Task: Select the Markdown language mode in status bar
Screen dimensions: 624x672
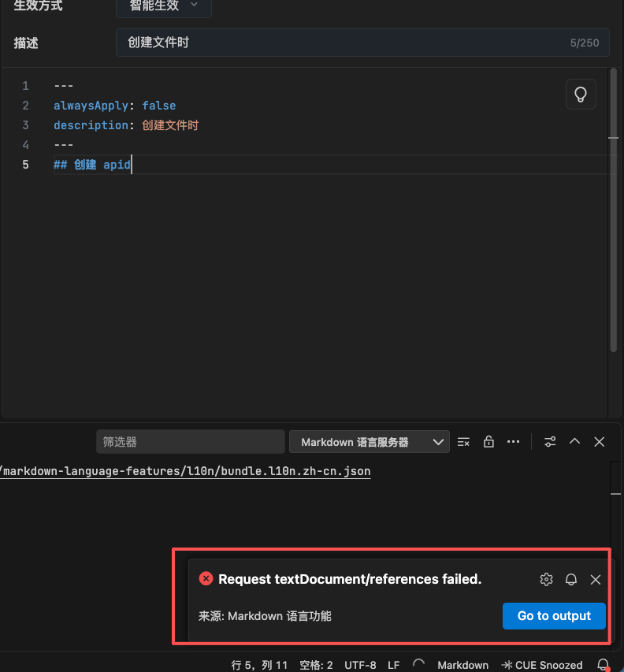Action: click(462, 665)
